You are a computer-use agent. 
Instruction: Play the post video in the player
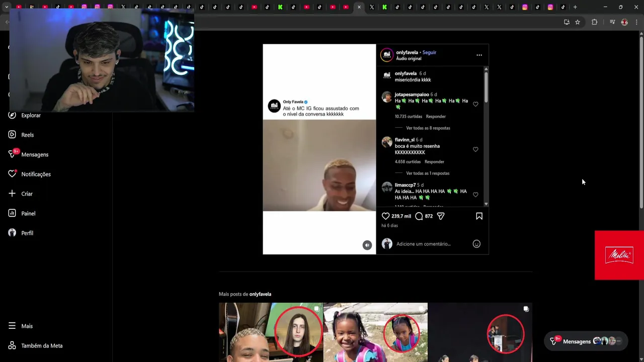319,149
